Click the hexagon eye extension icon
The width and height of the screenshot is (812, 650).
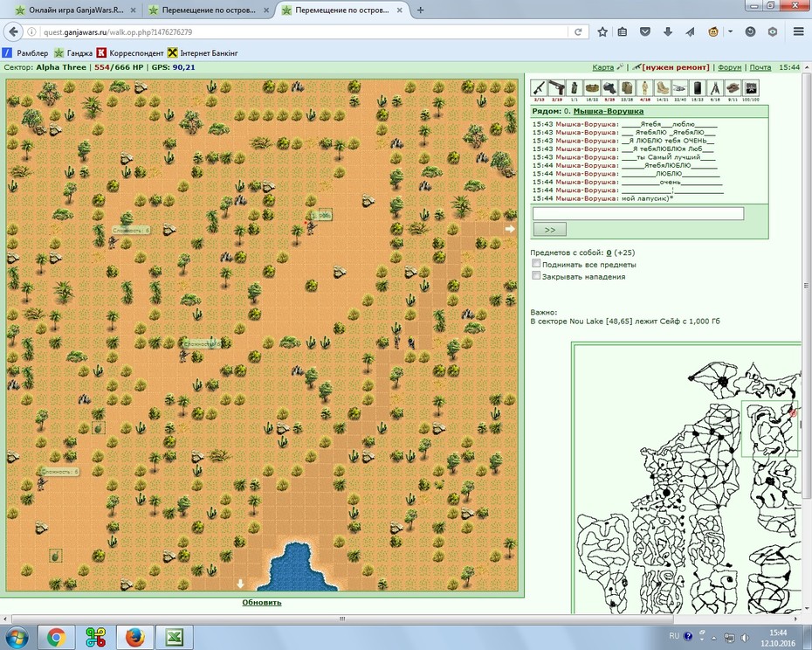click(x=773, y=32)
